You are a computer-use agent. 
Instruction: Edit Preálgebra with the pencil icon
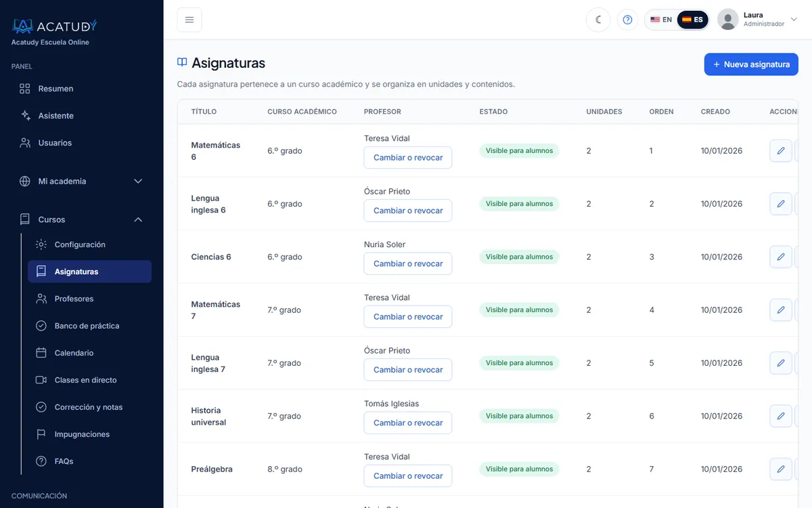[781, 469]
